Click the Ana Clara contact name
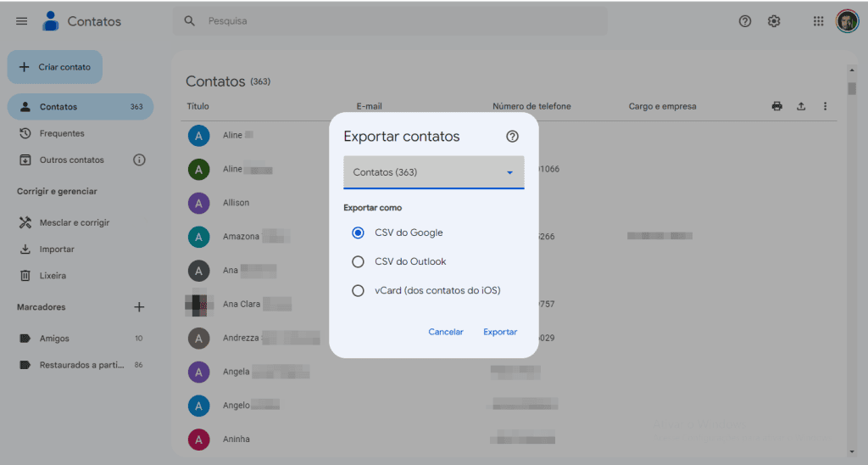868x465 pixels. point(242,305)
